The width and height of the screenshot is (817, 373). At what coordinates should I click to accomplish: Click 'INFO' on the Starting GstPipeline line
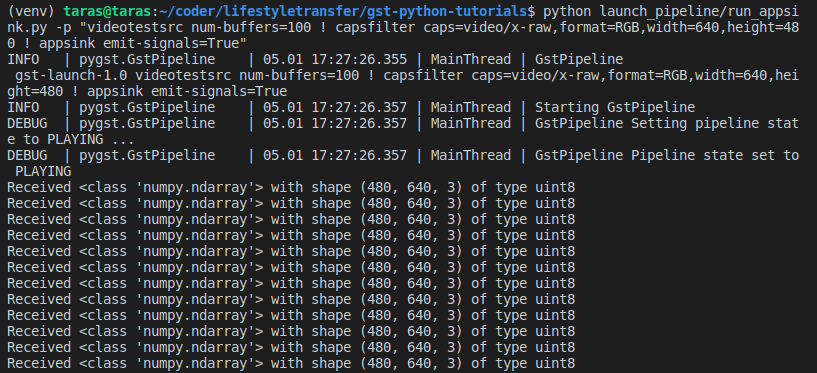coord(23,107)
